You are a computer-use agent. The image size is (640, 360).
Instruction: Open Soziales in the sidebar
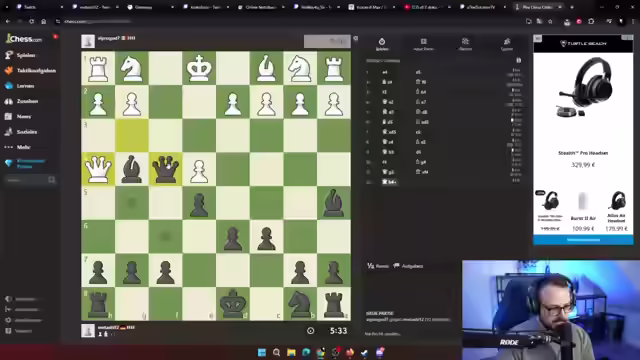[x=21, y=132]
